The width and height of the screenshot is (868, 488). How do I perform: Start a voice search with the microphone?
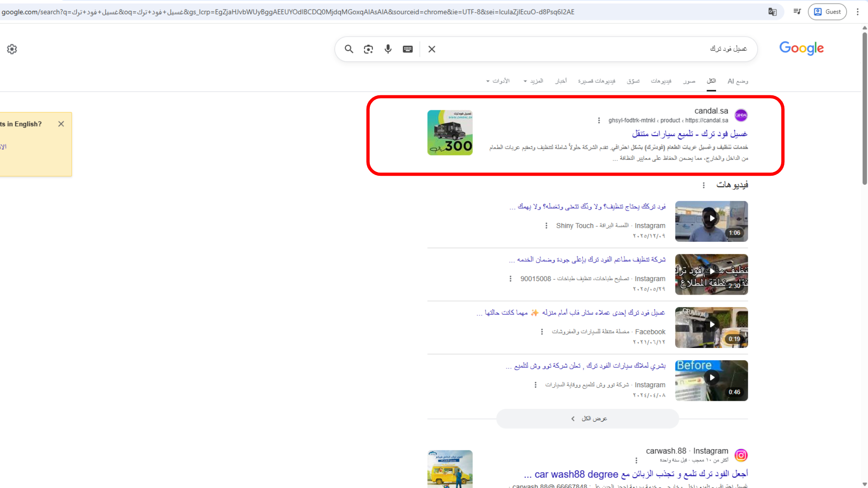(388, 49)
